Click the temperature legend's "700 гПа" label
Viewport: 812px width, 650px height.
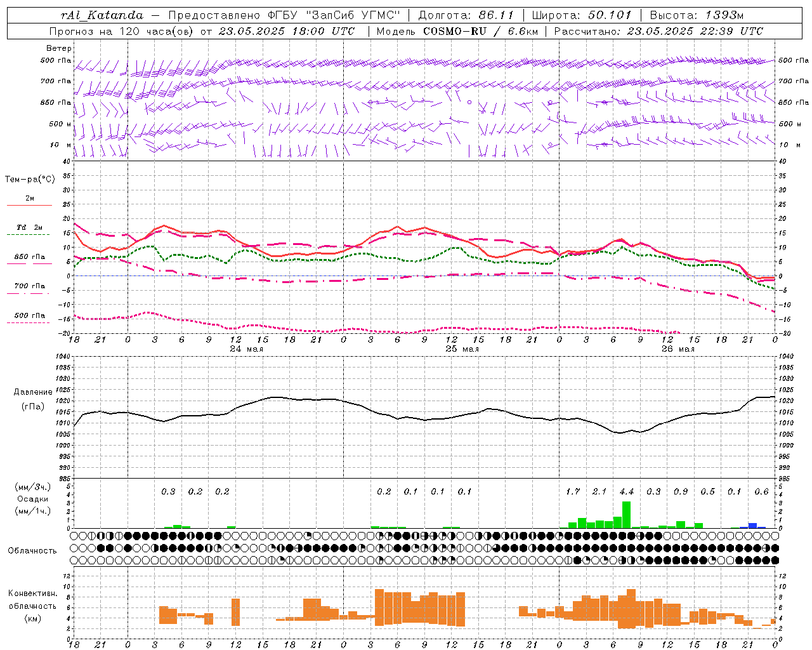pyautogui.click(x=30, y=286)
